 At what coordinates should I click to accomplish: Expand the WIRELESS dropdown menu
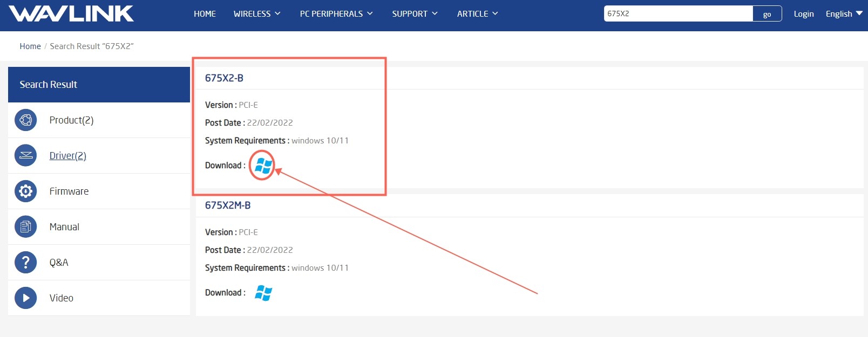tap(256, 14)
